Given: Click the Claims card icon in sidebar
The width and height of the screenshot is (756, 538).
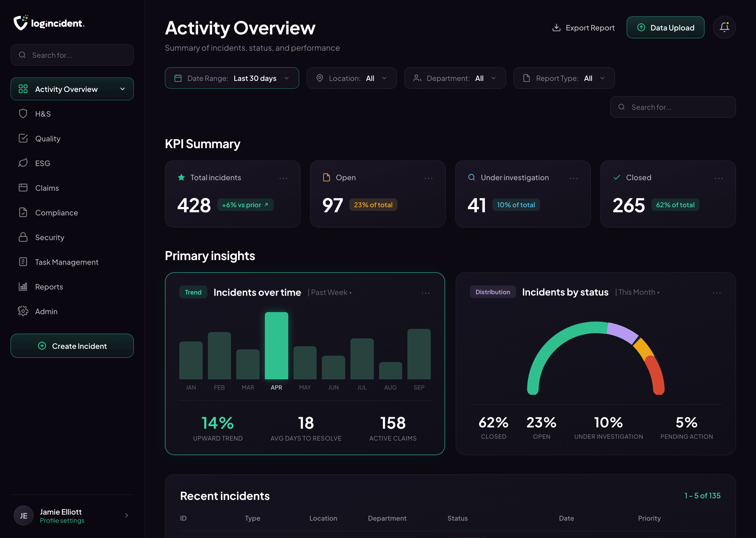Looking at the screenshot, I should point(23,188).
